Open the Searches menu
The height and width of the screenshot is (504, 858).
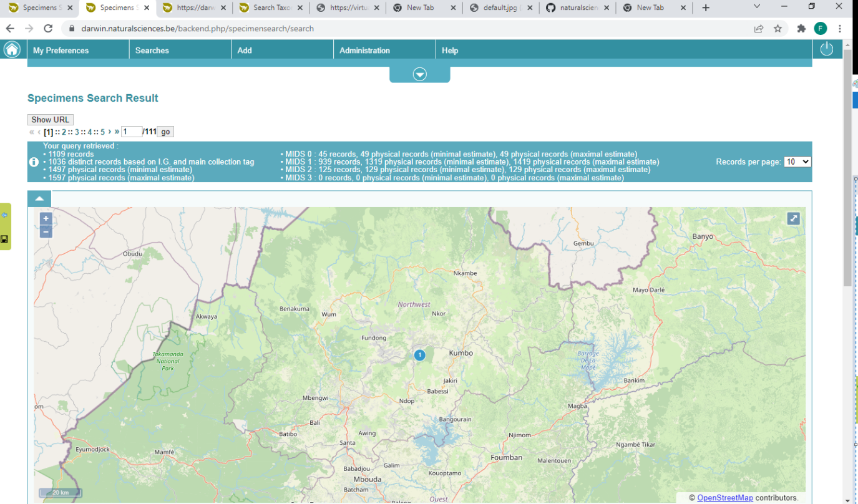pos(152,51)
